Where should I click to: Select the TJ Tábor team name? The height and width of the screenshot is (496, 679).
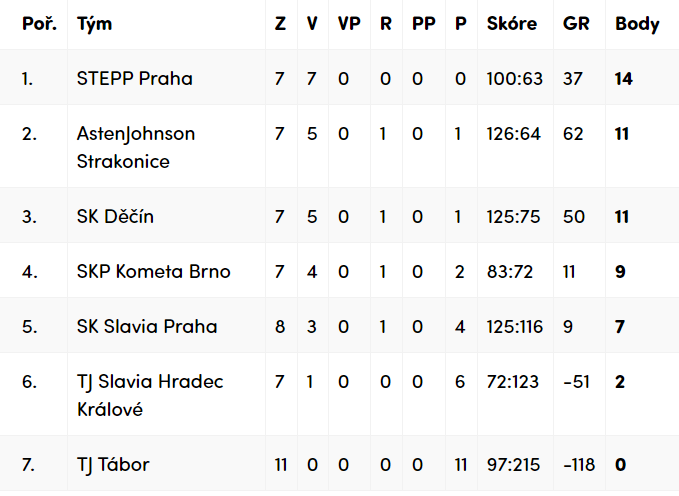tap(113, 465)
